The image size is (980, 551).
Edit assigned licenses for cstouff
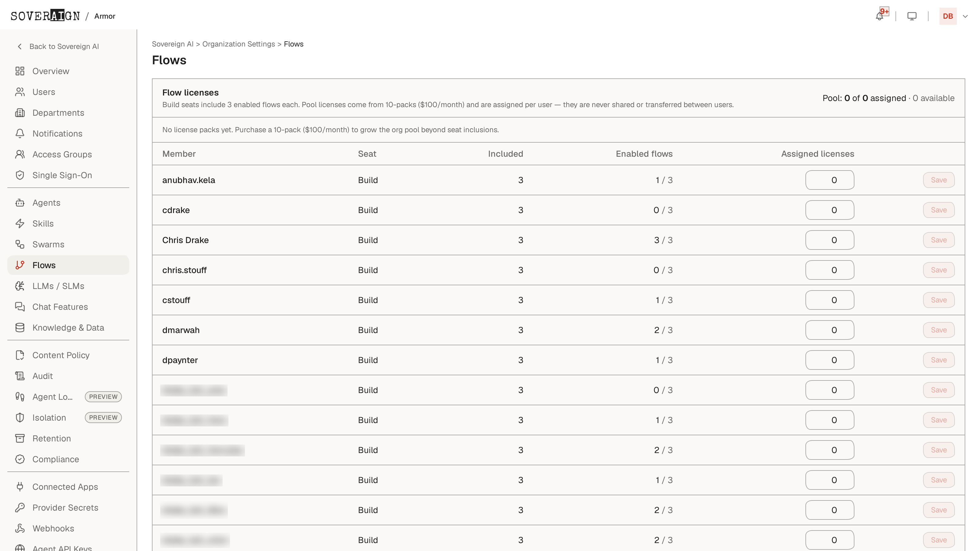click(830, 300)
